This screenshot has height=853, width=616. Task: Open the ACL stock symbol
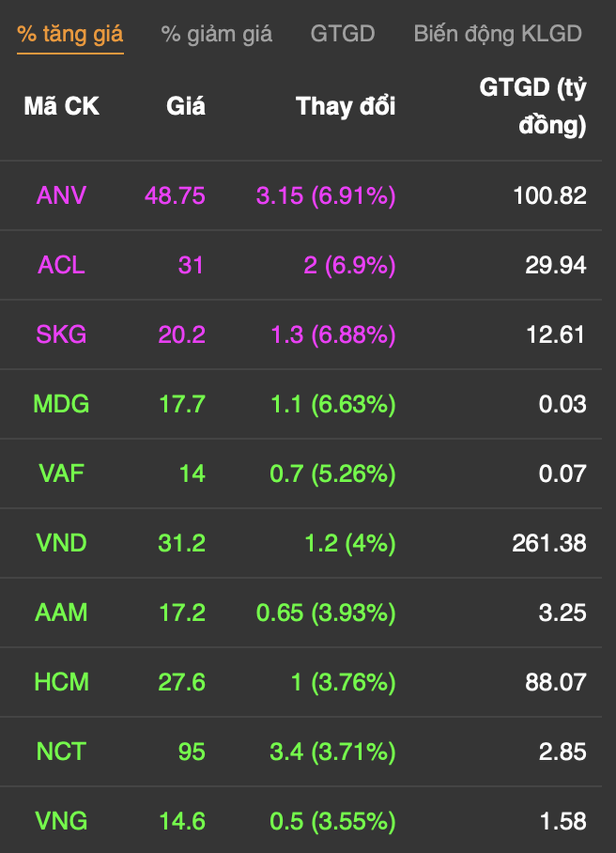61,265
